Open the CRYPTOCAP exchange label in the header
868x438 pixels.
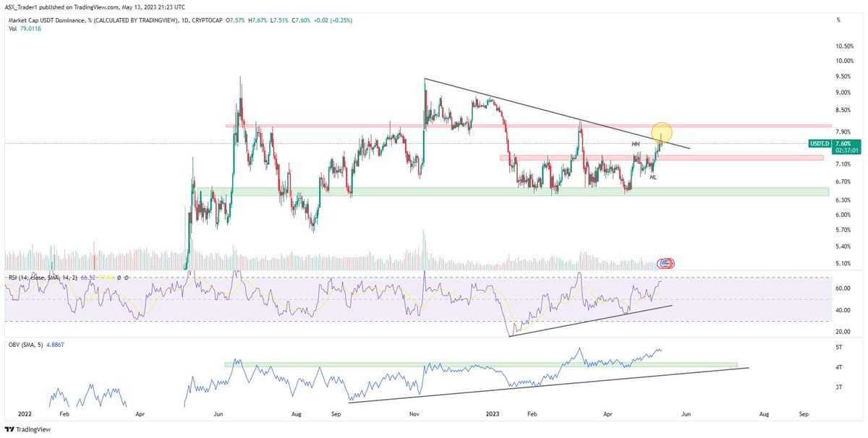point(206,20)
